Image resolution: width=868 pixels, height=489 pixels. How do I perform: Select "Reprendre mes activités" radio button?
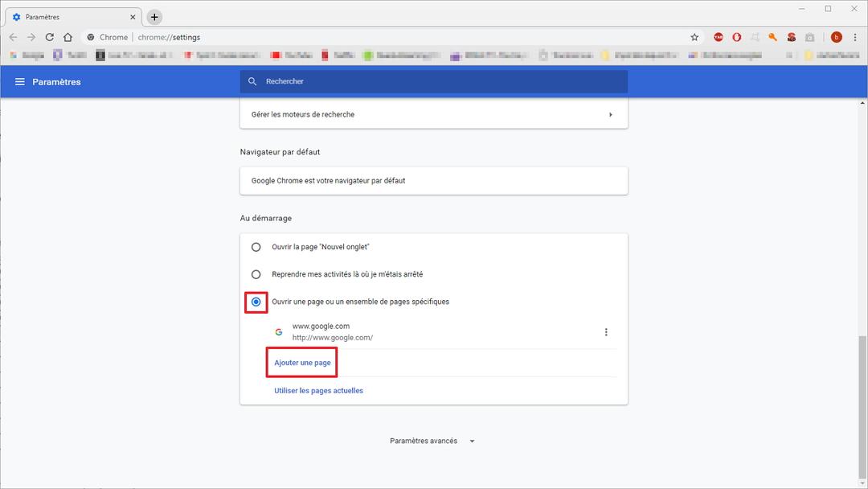[x=256, y=274]
